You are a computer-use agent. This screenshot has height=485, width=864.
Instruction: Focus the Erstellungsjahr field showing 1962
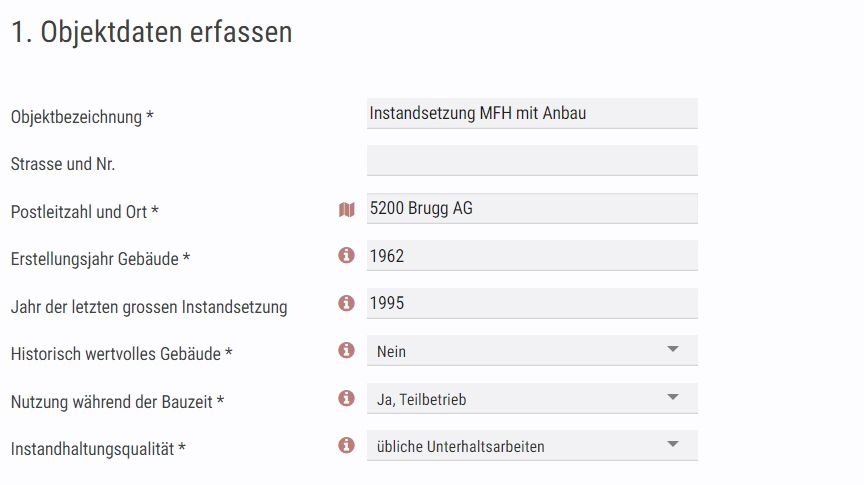[532, 256]
